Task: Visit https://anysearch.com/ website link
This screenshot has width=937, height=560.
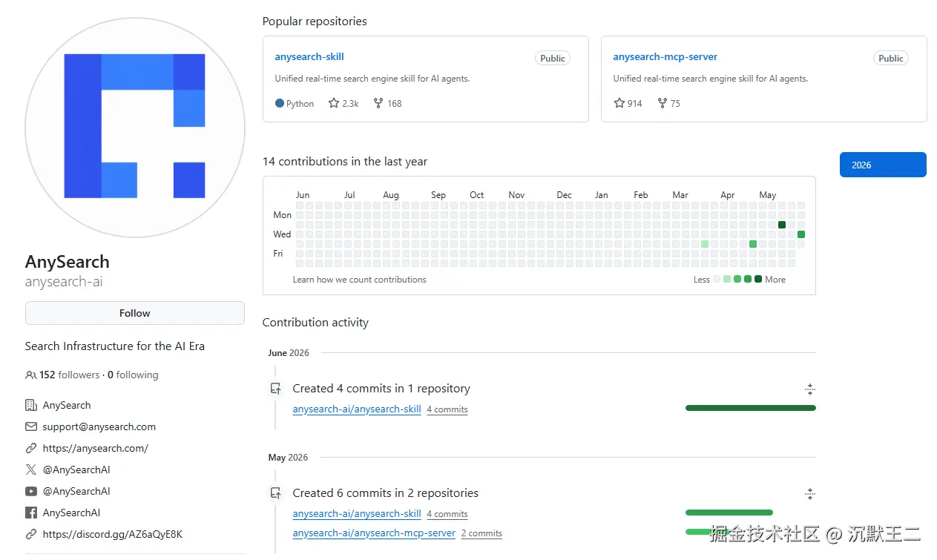Action: click(x=96, y=448)
